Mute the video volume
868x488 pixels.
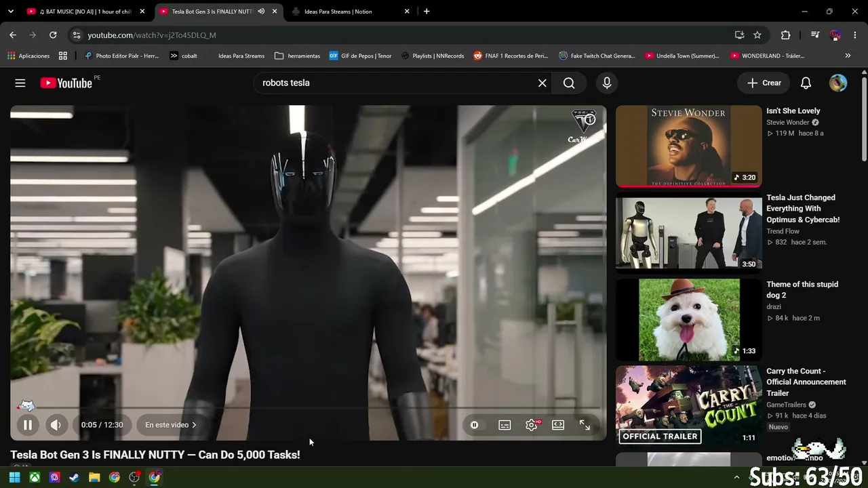pyautogui.click(x=56, y=425)
